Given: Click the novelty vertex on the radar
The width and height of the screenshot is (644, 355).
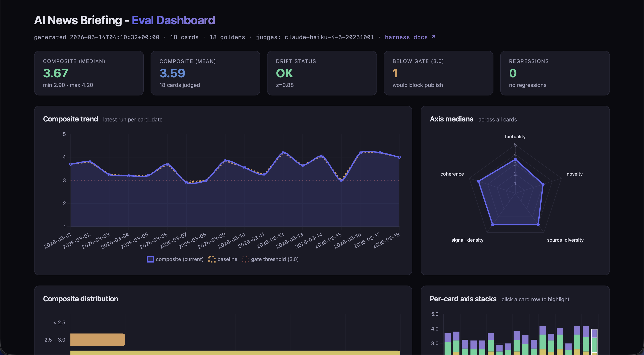Looking at the screenshot, I should coord(543,184).
